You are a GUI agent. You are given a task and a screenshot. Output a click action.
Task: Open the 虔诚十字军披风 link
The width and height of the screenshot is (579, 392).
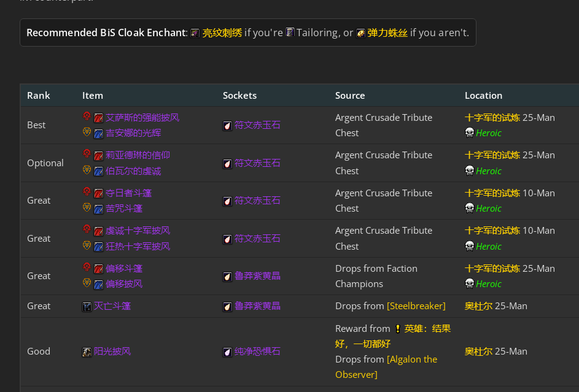tap(138, 231)
